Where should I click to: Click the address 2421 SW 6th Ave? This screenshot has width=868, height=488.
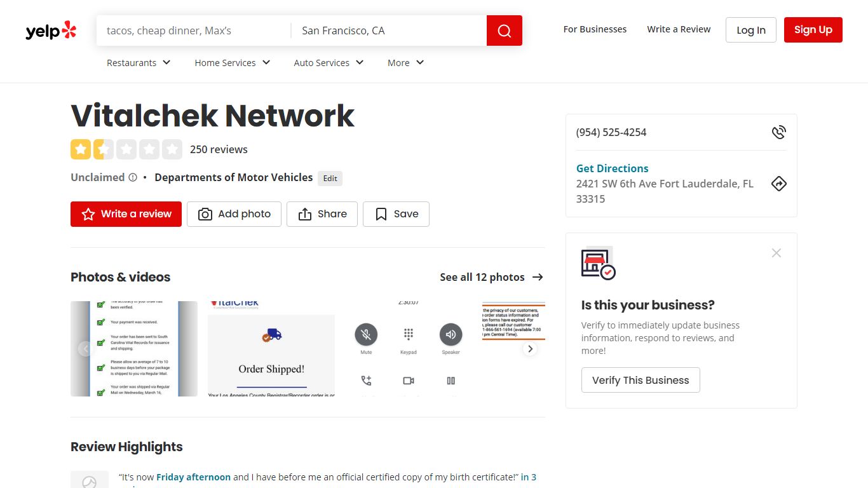665,191
